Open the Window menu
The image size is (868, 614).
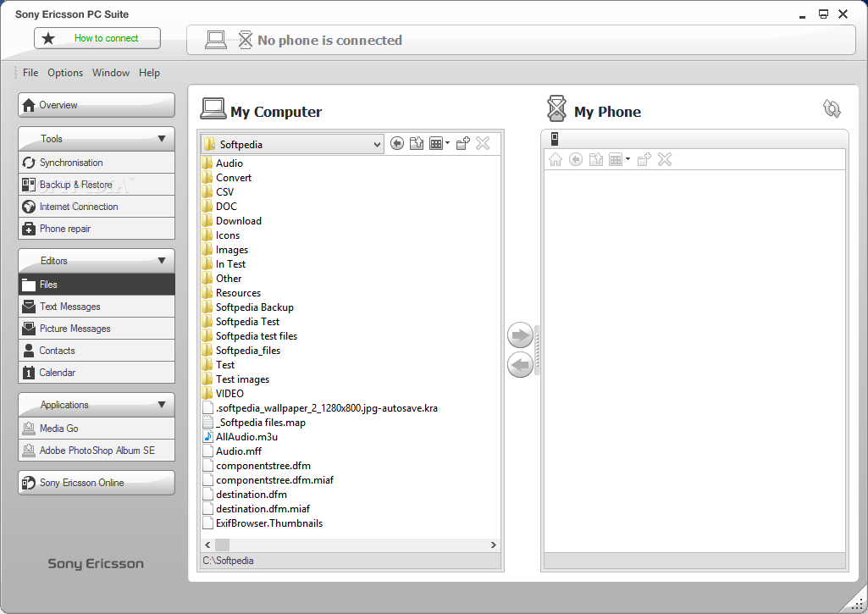tap(111, 73)
